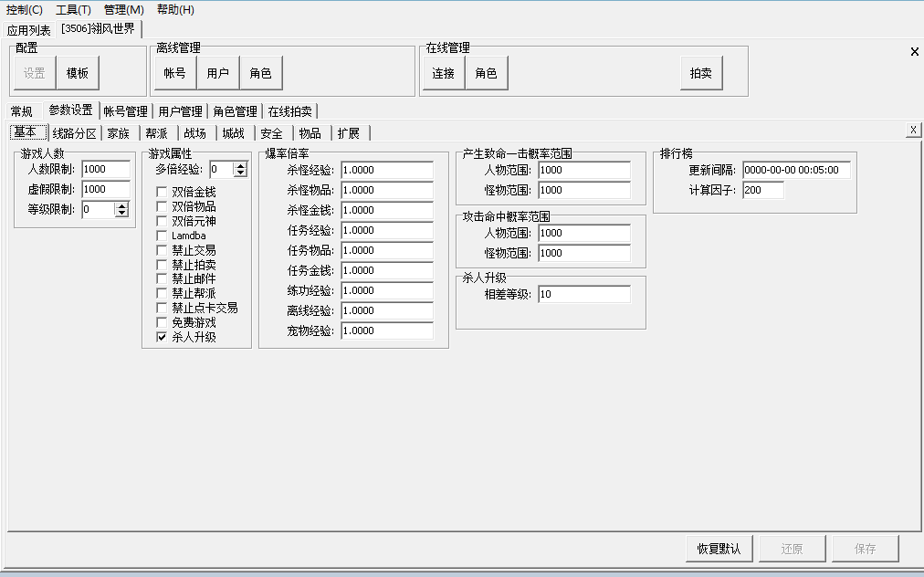
Task: Click the 角色 button in 离线管理
Action: point(260,73)
